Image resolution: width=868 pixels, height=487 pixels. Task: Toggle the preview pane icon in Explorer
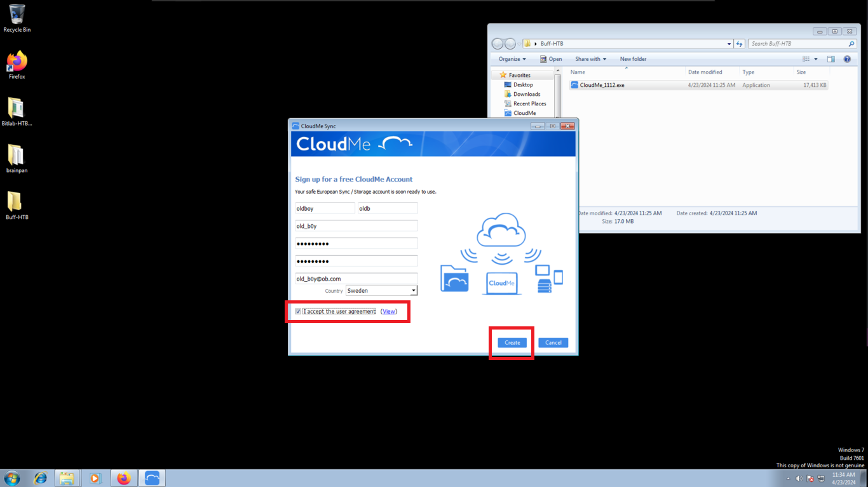point(831,59)
